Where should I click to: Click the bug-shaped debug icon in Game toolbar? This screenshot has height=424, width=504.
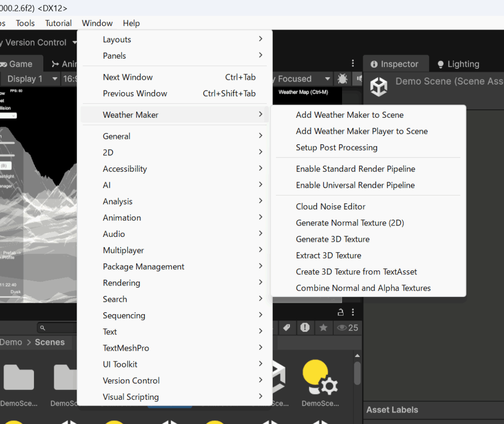(x=342, y=79)
